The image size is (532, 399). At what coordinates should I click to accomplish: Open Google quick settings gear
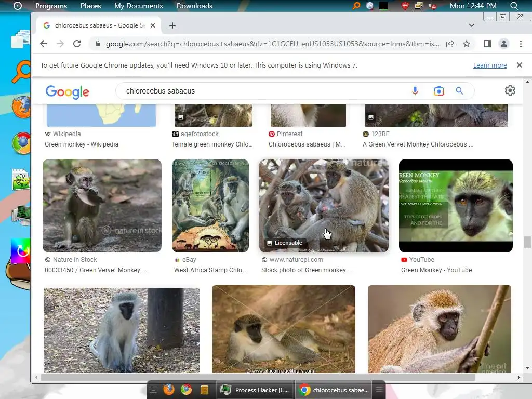pos(510,90)
